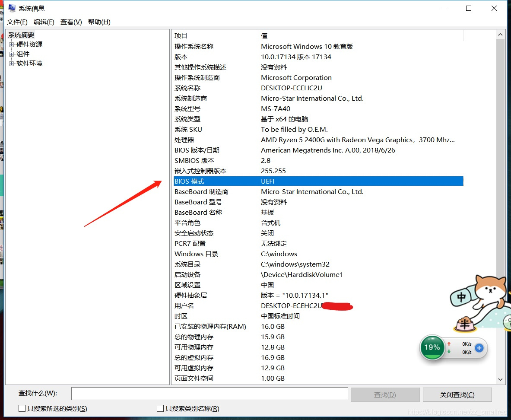511x420 pixels.
Task: Select the 系统目录 system32 row
Action: (x=318, y=264)
